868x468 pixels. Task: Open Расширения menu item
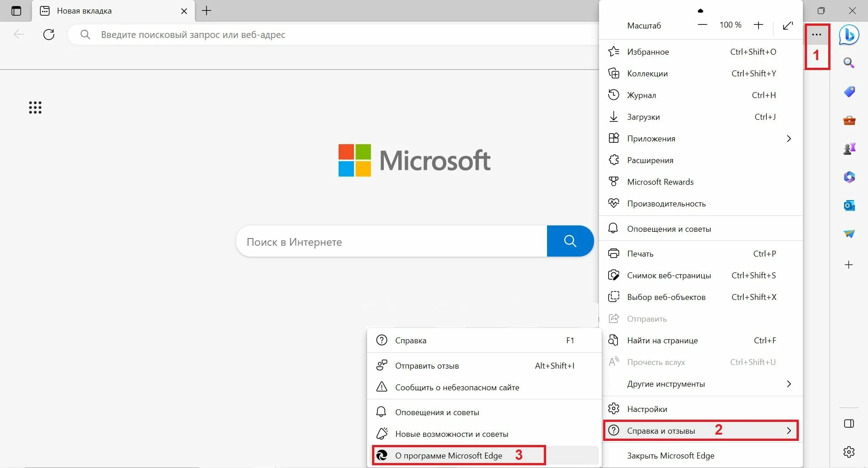[701, 160]
